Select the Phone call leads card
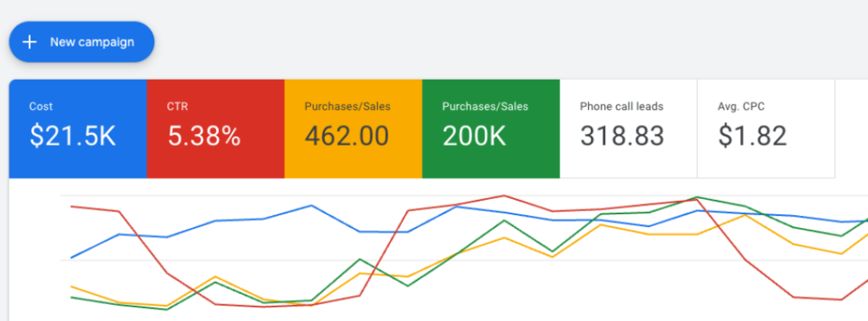This screenshot has width=868, height=321. pos(628,129)
